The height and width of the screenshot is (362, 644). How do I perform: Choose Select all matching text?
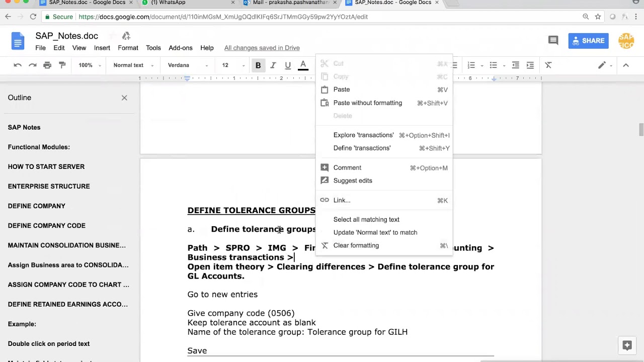[384, 219]
